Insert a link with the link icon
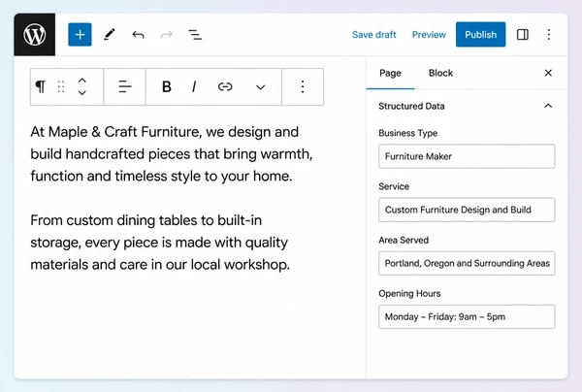 225,87
